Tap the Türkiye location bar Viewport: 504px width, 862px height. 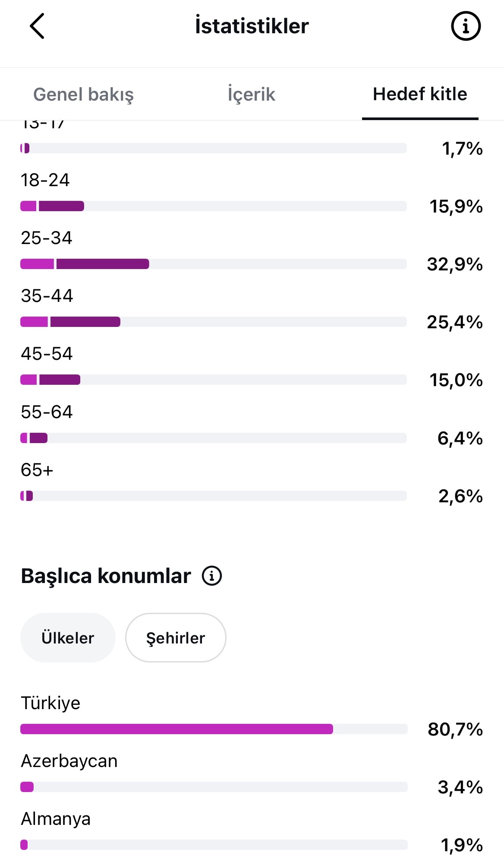coord(214,729)
